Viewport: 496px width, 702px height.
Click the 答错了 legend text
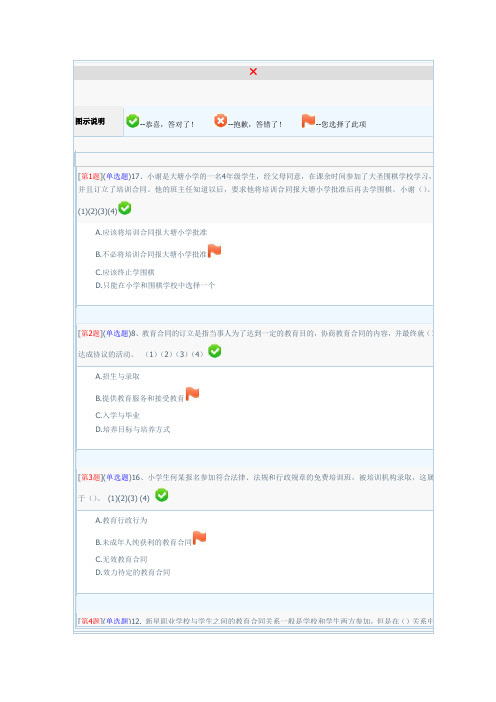(269, 124)
